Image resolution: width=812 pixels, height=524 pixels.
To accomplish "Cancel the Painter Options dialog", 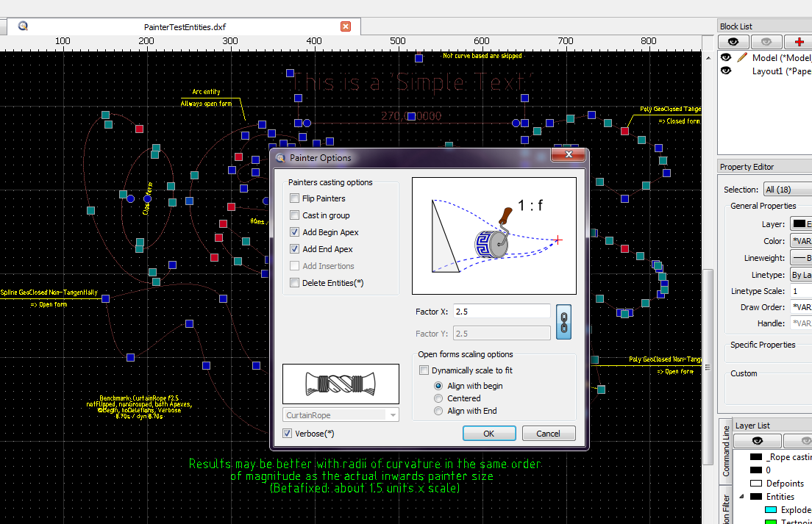I will [x=548, y=434].
